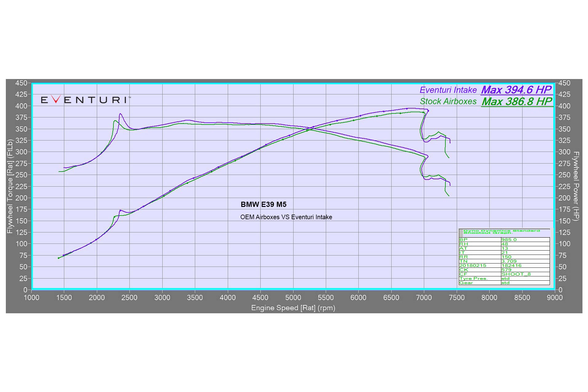The height and width of the screenshot is (392, 588).
Task: Click the OEM Airboxes VS Eventuri Intake subtitle
Action: [286, 217]
